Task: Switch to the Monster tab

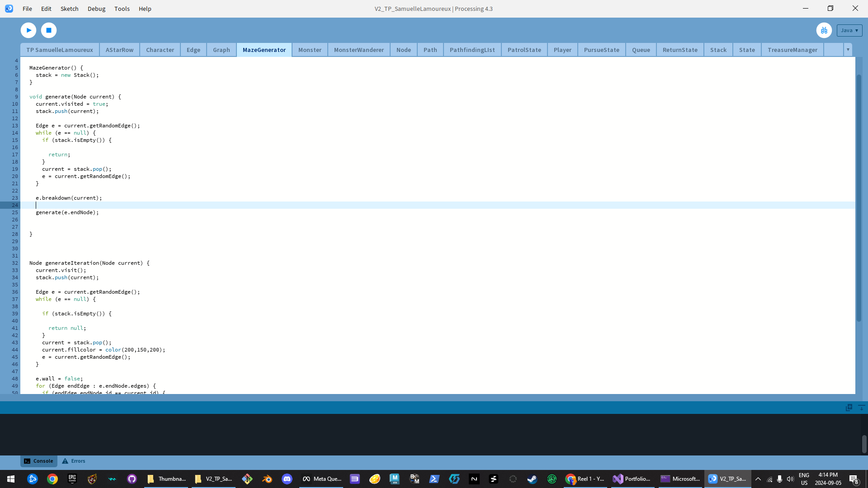Action: pos(310,50)
